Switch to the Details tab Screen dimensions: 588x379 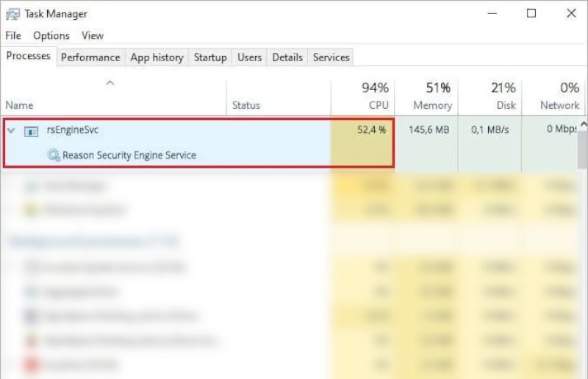pyautogui.click(x=287, y=57)
